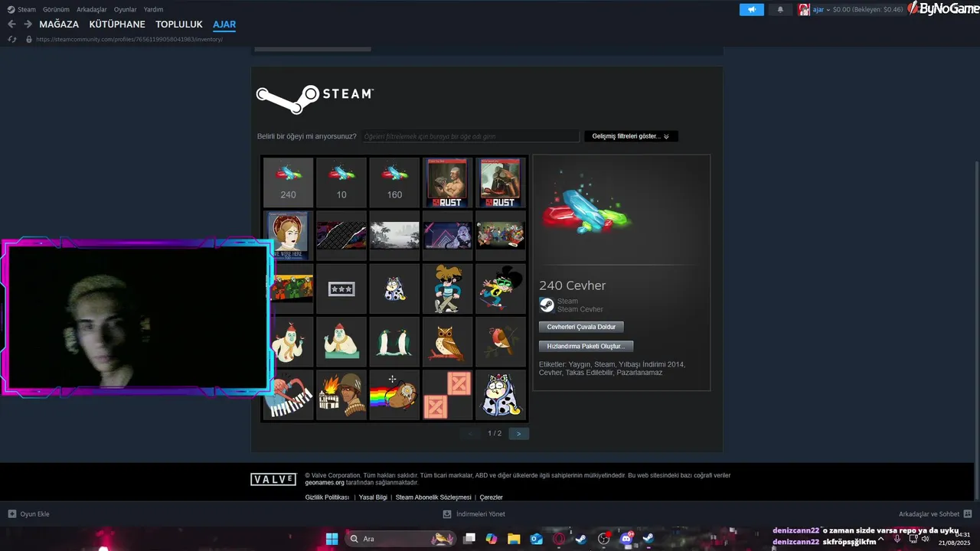Open the Windows Start menu
980x551 pixels.
(x=332, y=539)
